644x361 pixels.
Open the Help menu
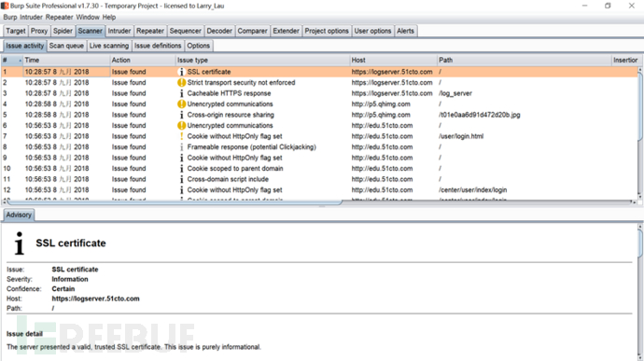(x=109, y=17)
